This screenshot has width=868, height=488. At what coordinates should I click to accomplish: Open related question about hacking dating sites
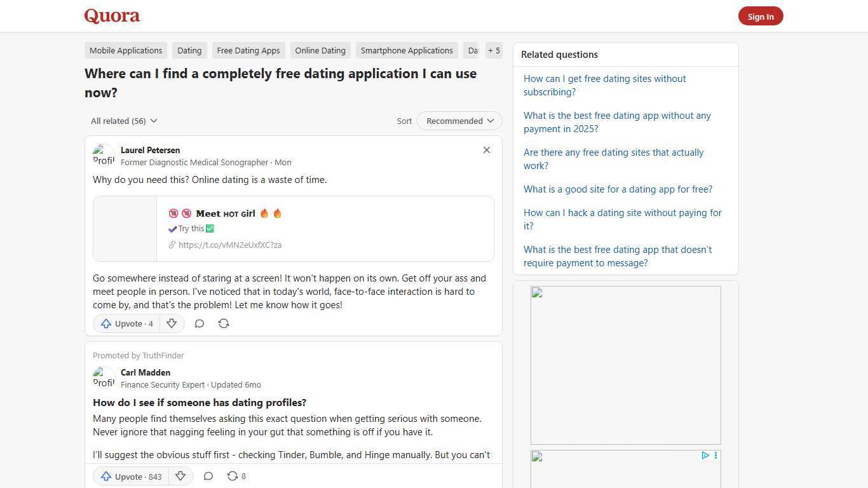tap(622, 219)
